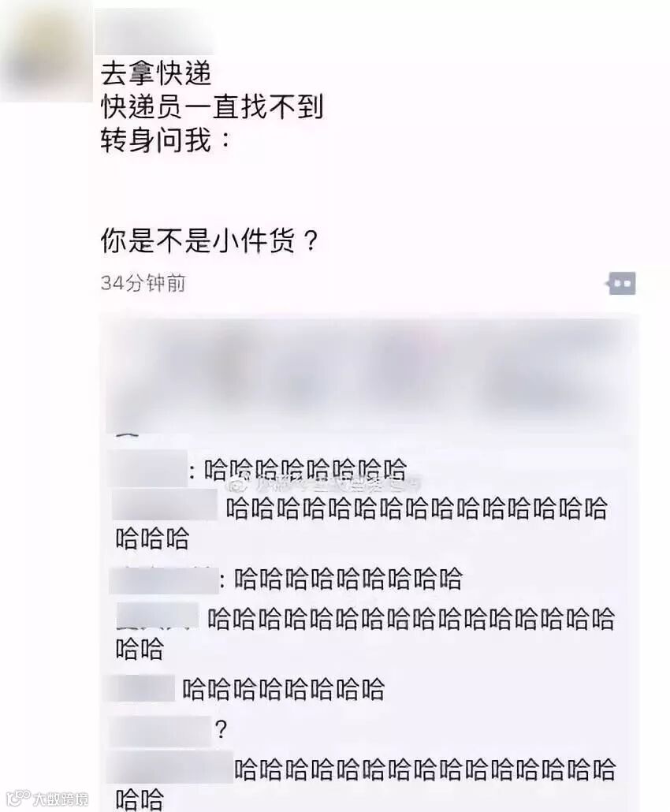Select the post line 去拿快递

pyautogui.click(x=156, y=73)
